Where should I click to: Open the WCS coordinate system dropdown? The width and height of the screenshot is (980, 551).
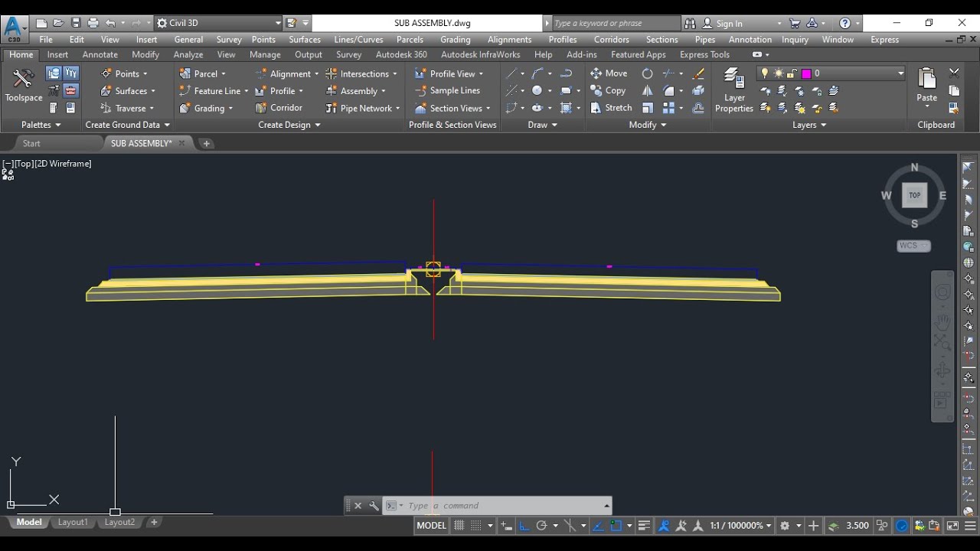point(914,246)
